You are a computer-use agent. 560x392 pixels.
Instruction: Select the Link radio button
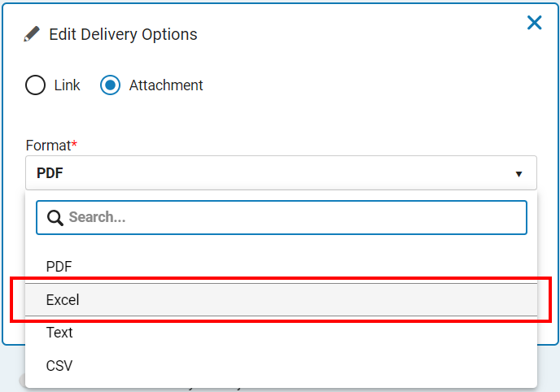pyautogui.click(x=35, y=85)
